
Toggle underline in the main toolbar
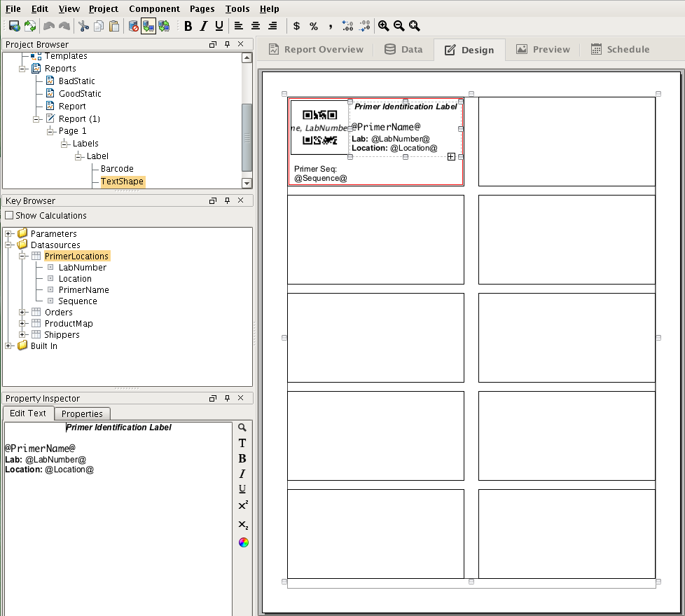[x=219, y=26]
